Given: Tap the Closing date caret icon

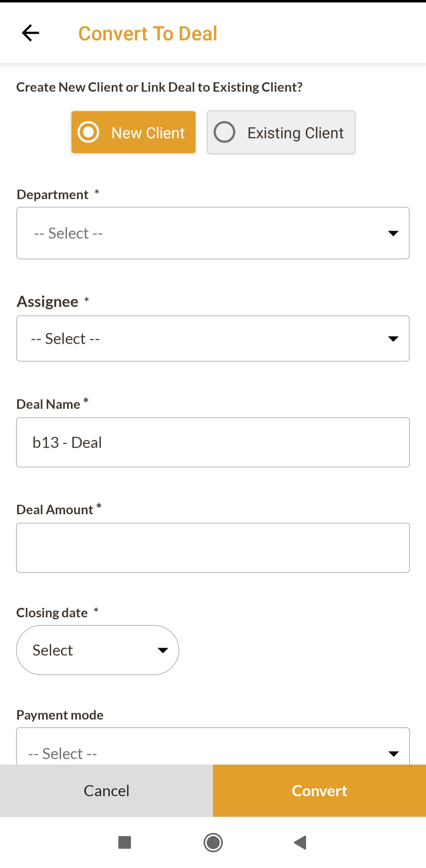Looking at the screenshot, I should point(163,650).
